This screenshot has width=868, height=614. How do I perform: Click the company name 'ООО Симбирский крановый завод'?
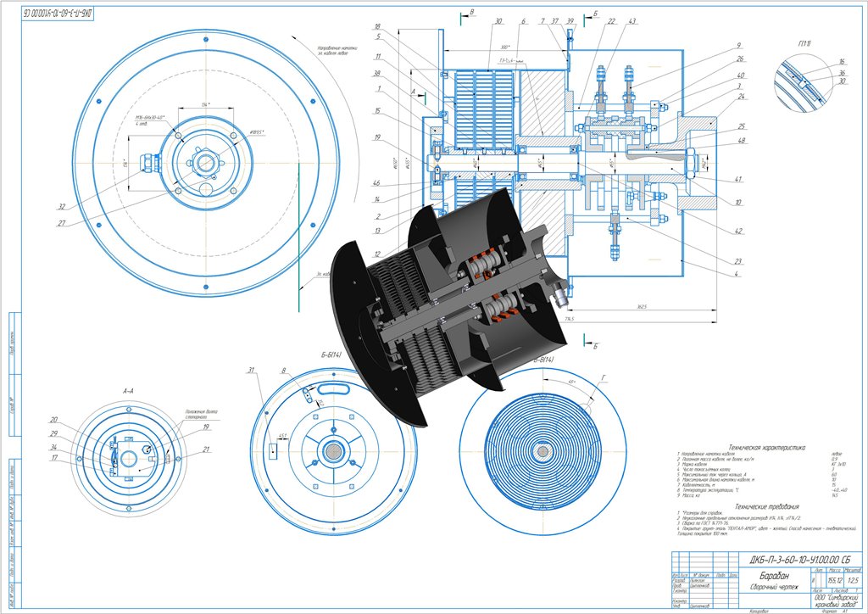[837, 601]
